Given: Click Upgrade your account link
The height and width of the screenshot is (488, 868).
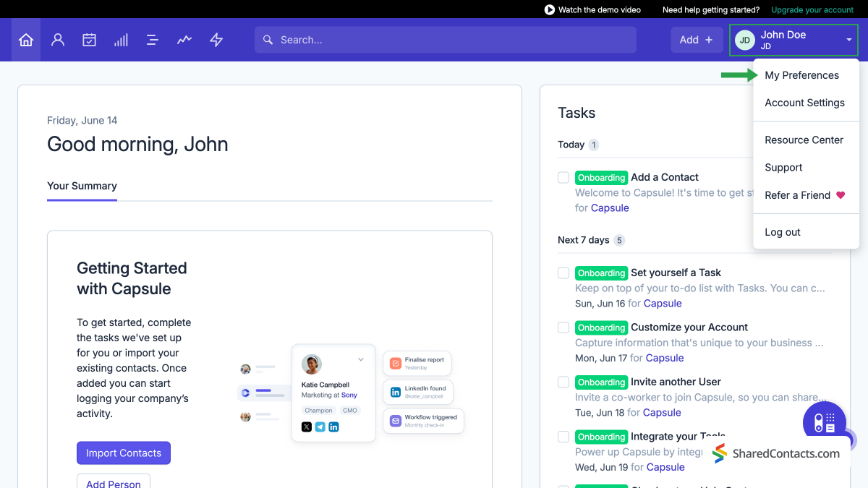Looking at the screenshot, I should click(812, 10).
